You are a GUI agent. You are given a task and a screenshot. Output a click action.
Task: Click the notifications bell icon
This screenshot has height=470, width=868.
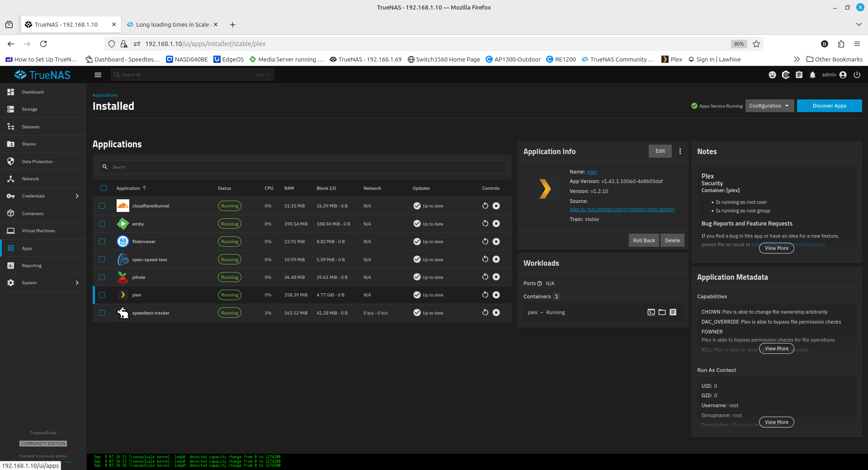(x=812, y=75)
